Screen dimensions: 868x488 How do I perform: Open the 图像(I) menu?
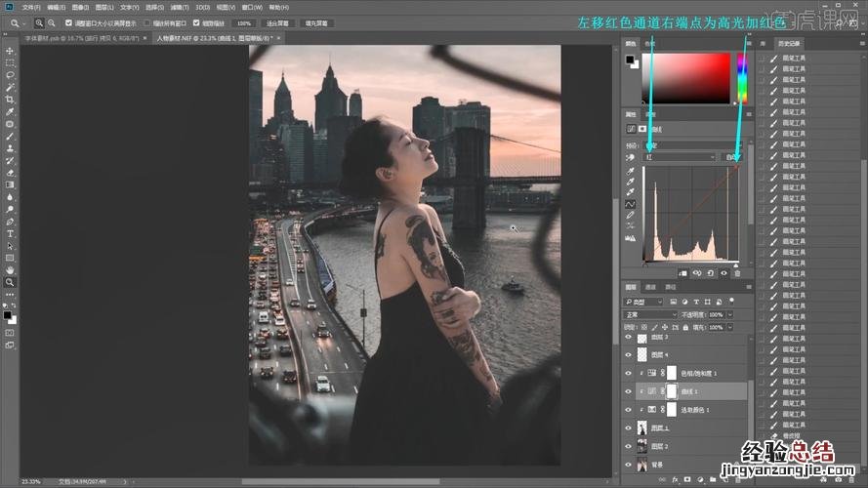pyautogui.click(x=80, y=7)
